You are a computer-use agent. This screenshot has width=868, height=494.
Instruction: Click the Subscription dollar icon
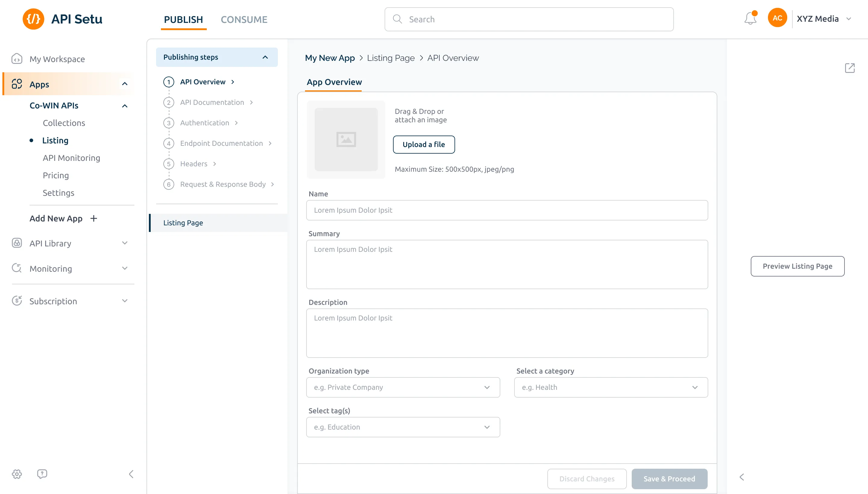point(17,301)
